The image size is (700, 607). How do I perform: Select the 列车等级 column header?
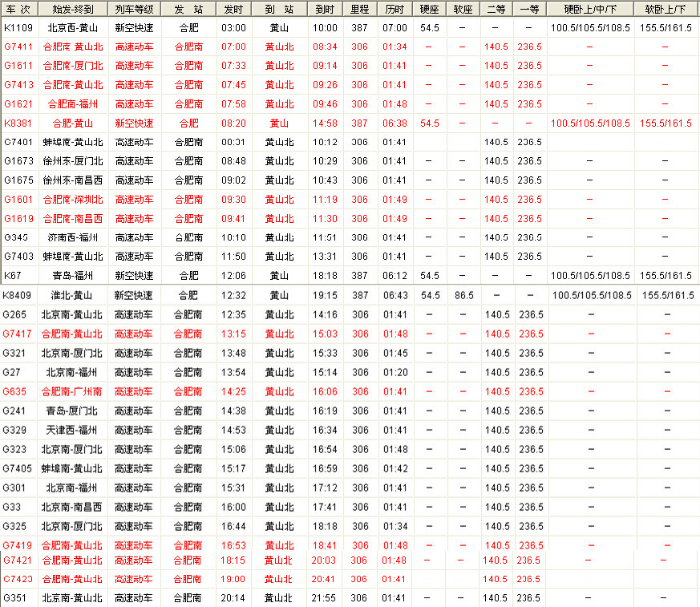(134, 9)
